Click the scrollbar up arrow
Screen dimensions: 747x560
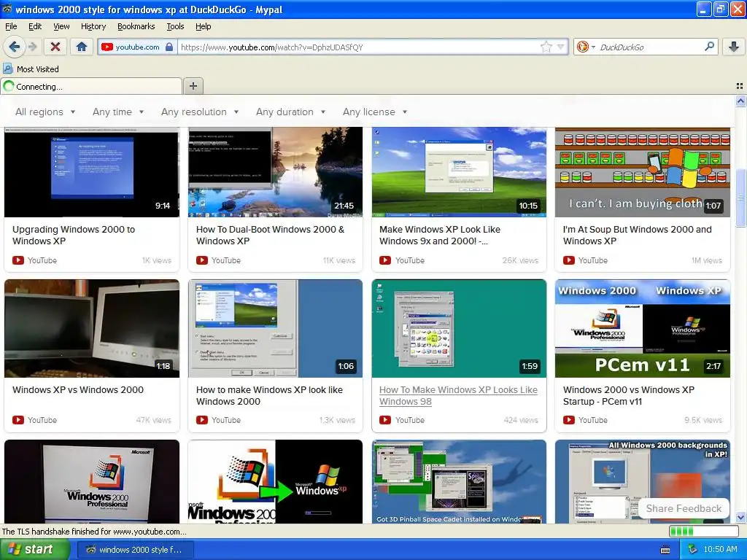[740, 101]
